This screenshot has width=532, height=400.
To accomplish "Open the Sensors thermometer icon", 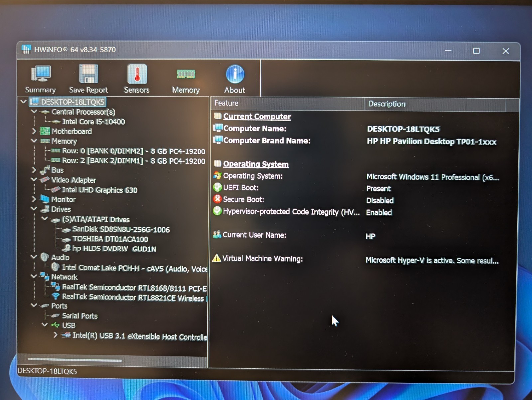I will pyautogui.click(x=137, y=74).
